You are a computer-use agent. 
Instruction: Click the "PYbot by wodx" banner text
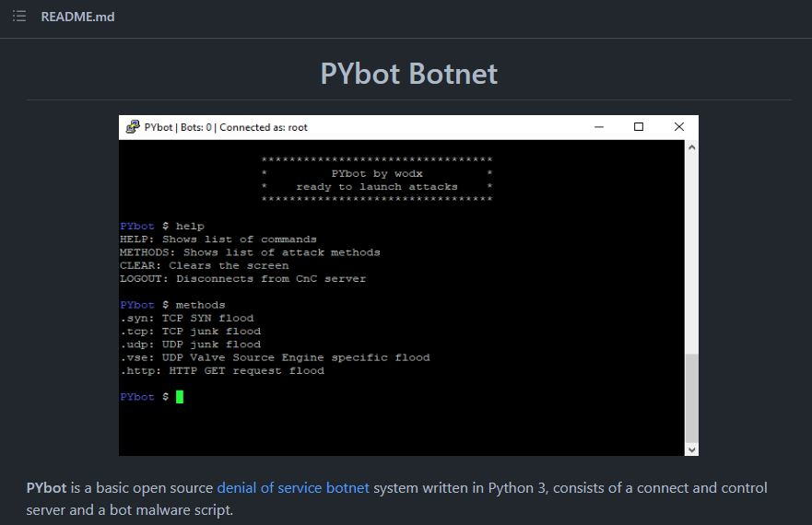click(x=377, y=173)
